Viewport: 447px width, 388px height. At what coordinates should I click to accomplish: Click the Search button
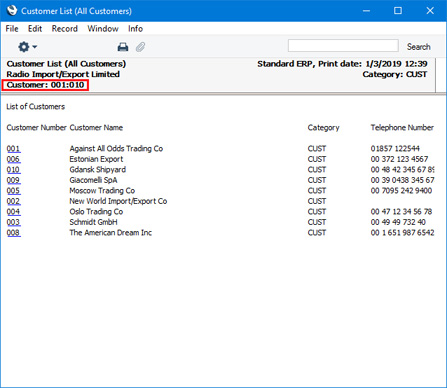418,47
